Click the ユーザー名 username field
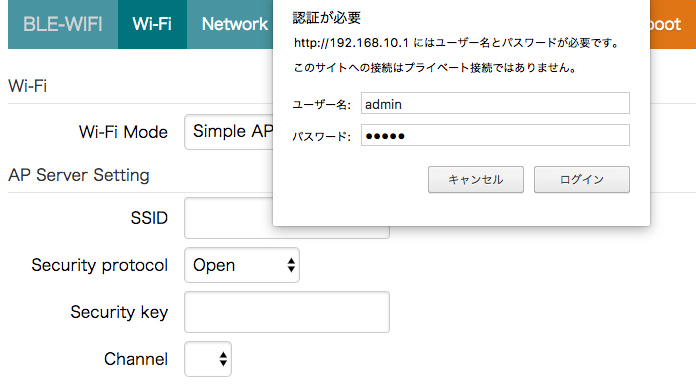 coord(495,103)
